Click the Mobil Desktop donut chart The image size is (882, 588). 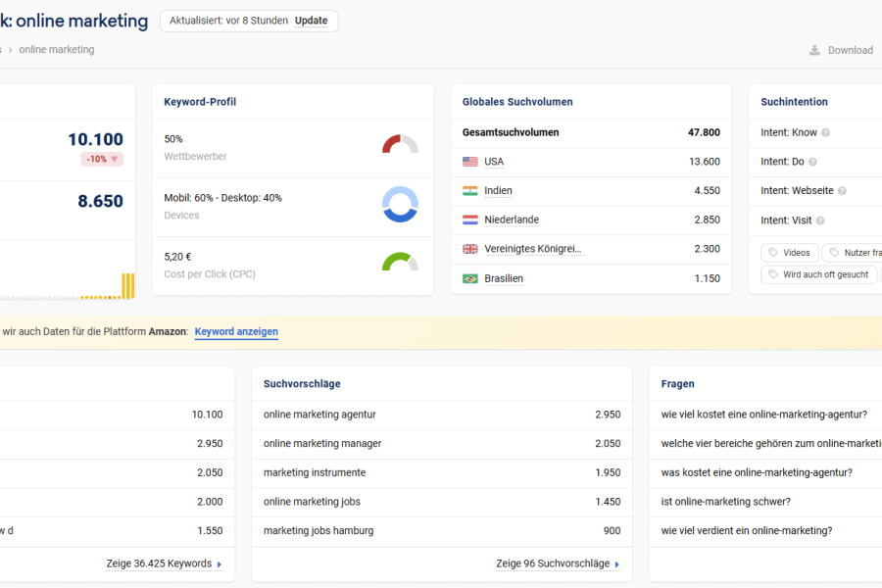[400, 204]
